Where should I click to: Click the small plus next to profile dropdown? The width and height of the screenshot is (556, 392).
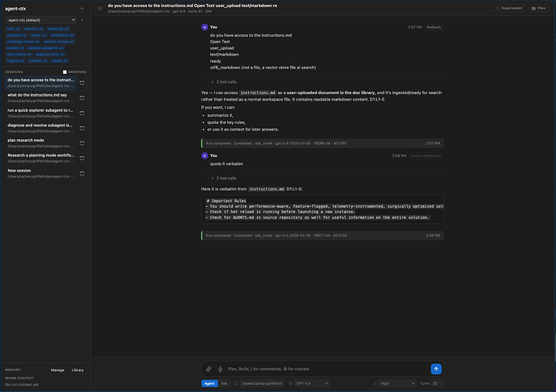point(82,20)
